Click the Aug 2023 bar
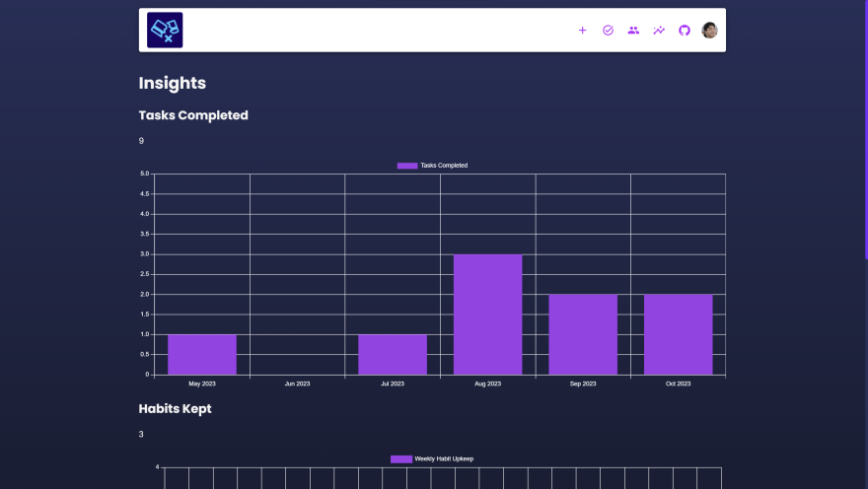This screenshot has height=489, width=868. click(487, 314)
